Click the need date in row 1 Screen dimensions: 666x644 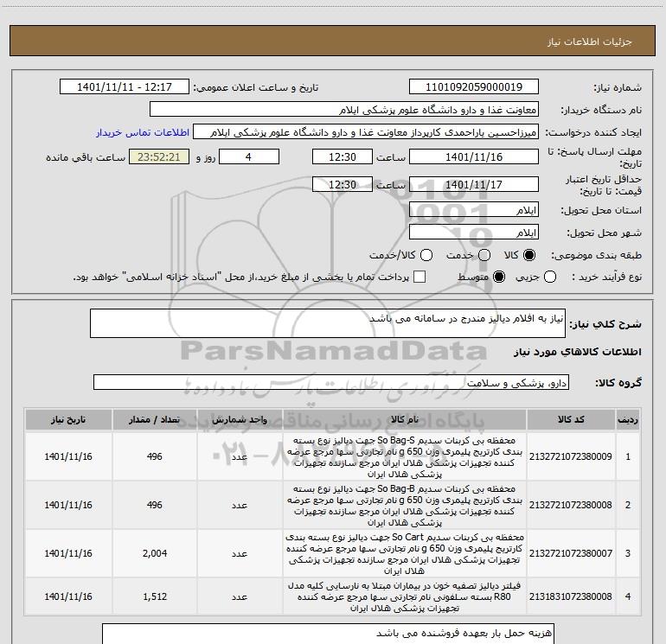click(x=68, y=456)
